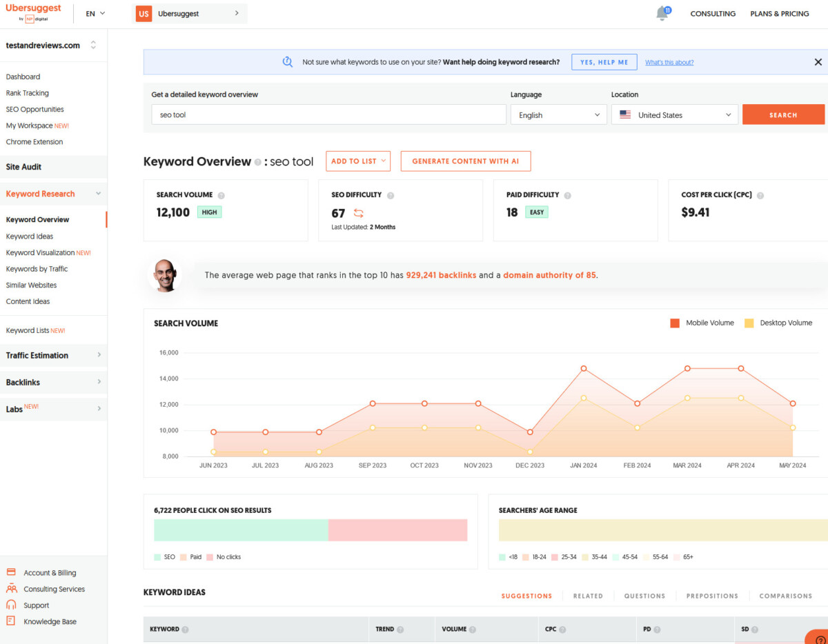Open the notifications bell icon
Image resolution: width=828 pixels, height=644 pixels.
662,13
